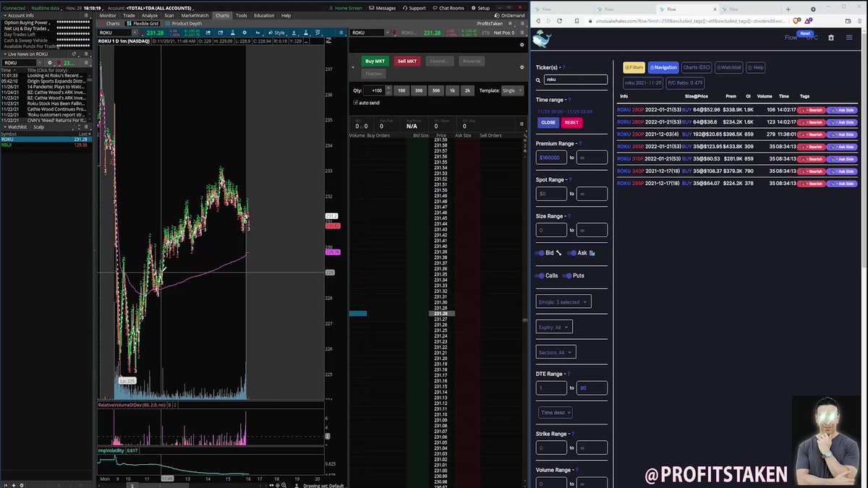Open Trade tab
Screen dimensions: 868x488
[x=129, y=15]
